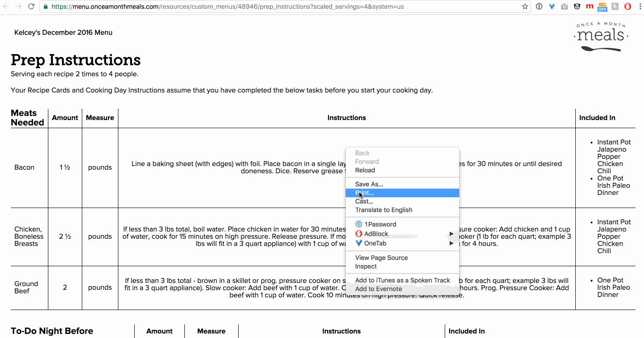This screenshot has height=338, width=644.
Task: Open the OneTab extension icon in the toolbar
Action: tap(552, 6)
